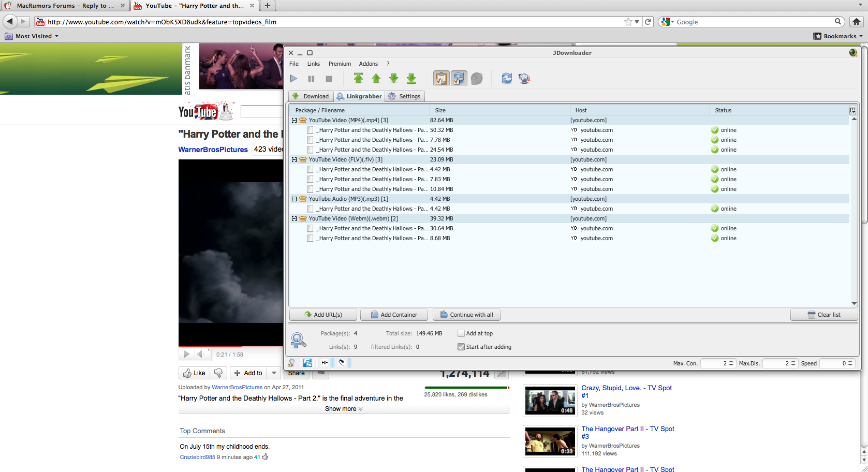
Task: Open the Links menu in JDownloader
Action: [314, 64]
